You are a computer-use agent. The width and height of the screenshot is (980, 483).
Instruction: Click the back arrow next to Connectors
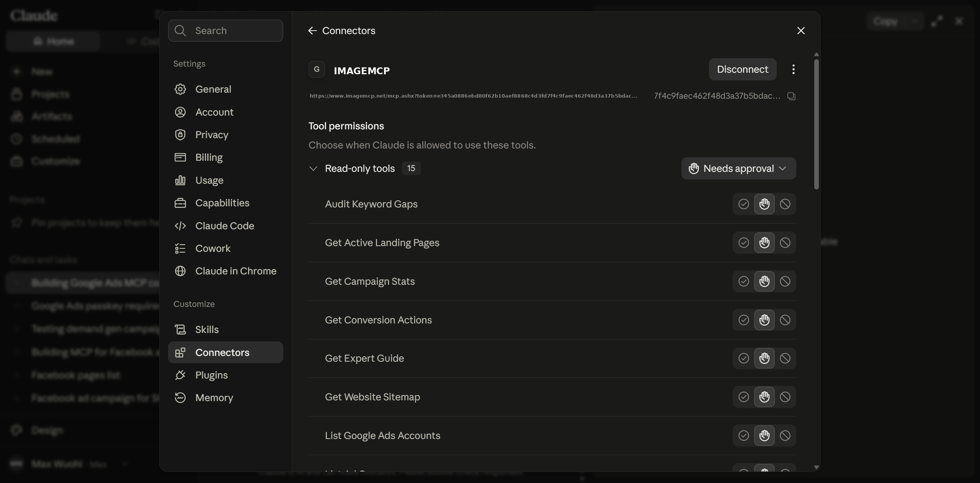click(312, 31)
